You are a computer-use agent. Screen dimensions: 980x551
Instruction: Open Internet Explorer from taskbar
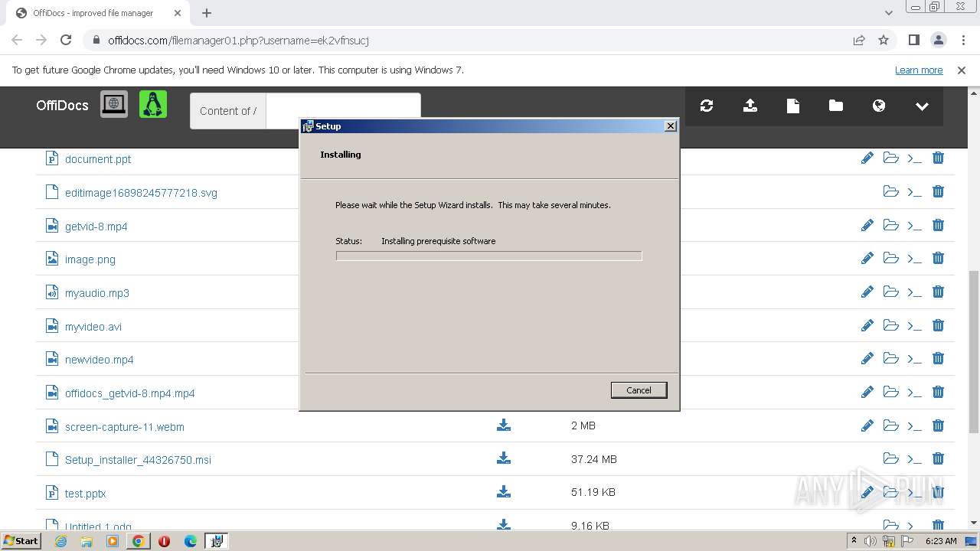click(x=60, y=541)
